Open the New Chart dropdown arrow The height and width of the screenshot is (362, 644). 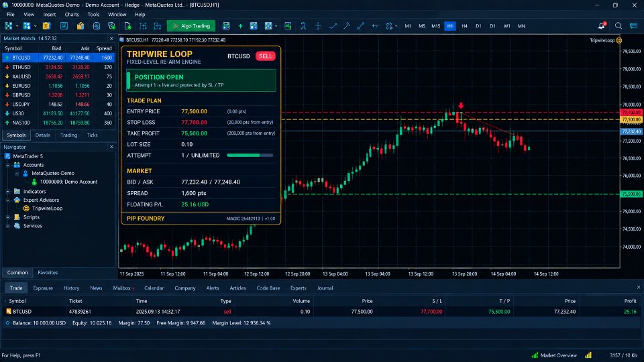point(17,26)
